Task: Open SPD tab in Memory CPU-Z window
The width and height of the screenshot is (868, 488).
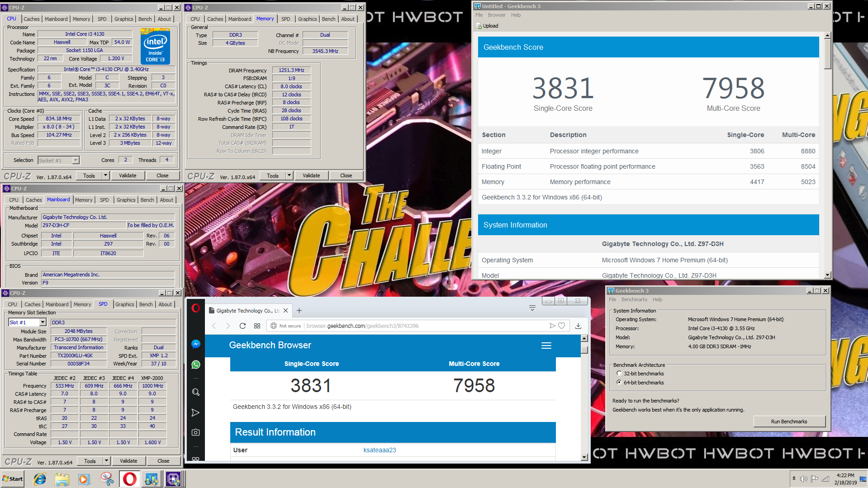Action: tap(285, 19)
